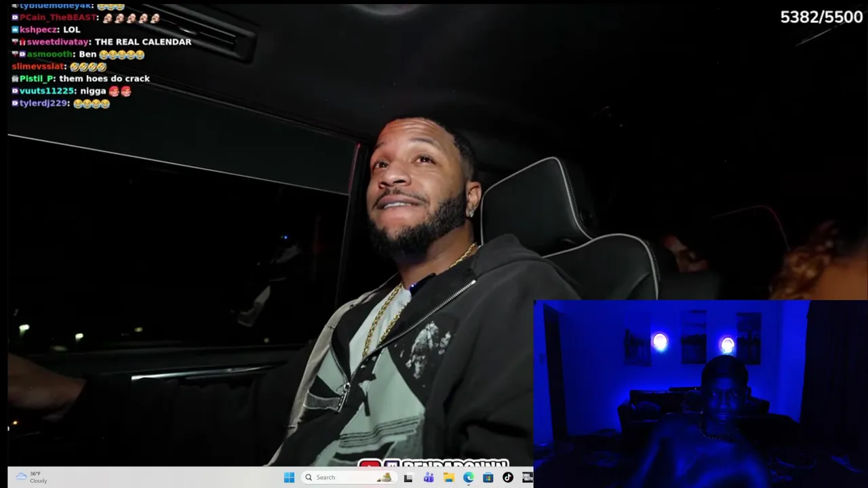The image size is (868, 488).
Task: Click Pistil_P's chat message
Action: tap(104, 79)
